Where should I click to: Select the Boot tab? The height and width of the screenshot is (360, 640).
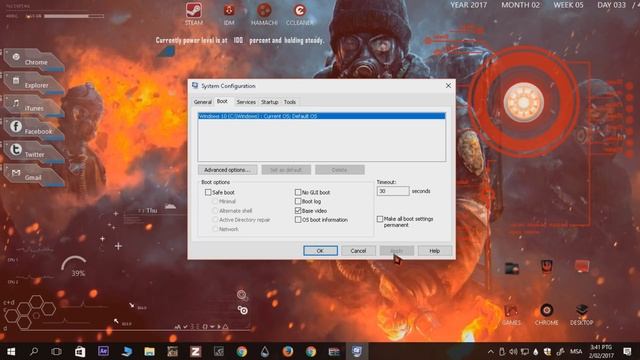point(222,101)
